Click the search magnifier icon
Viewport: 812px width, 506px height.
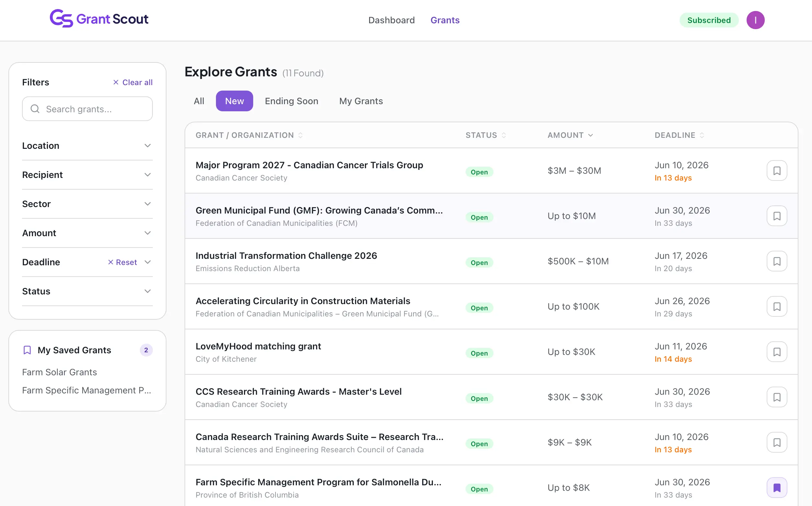coord(35,109)
